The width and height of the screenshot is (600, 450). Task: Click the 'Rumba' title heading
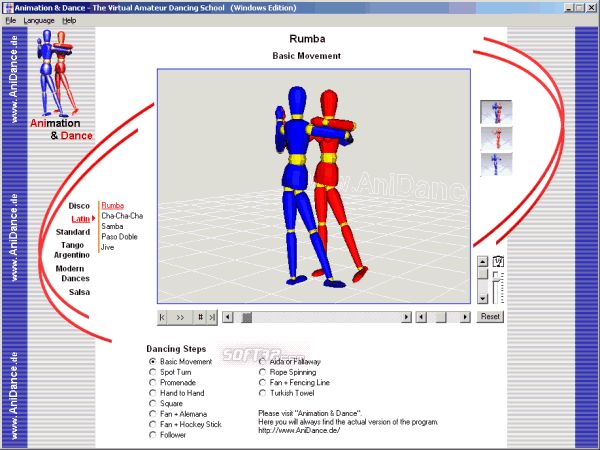[x=307, y=39]
